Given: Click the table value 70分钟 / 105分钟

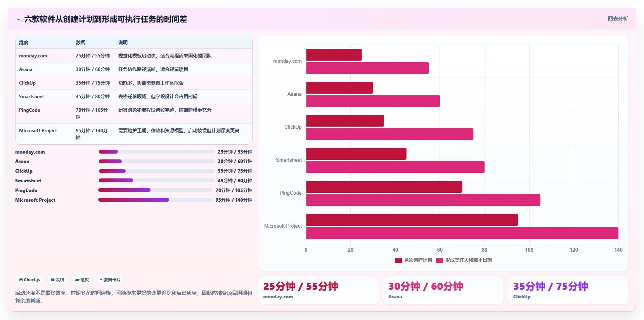Looking at the screenshot, I should coord(92,113).
